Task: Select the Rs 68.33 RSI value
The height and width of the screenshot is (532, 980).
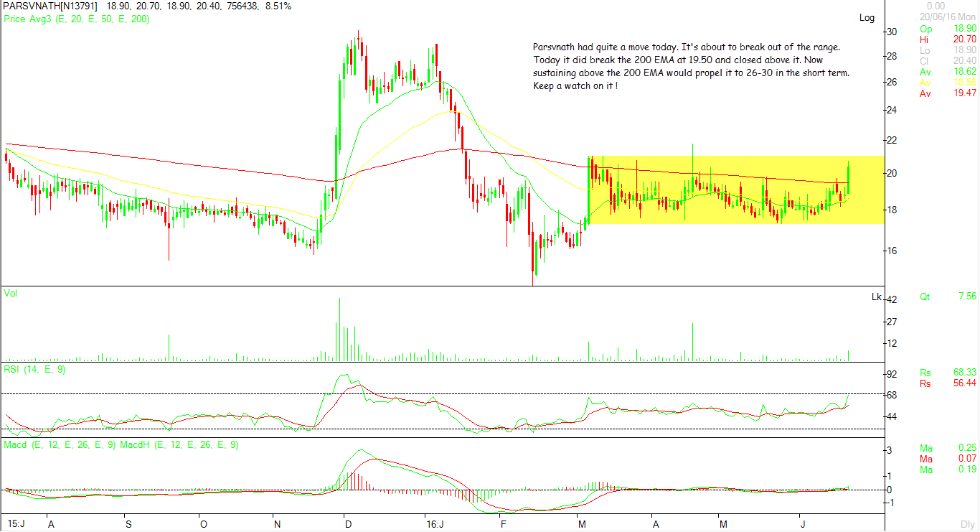Action: click(966, 373)
